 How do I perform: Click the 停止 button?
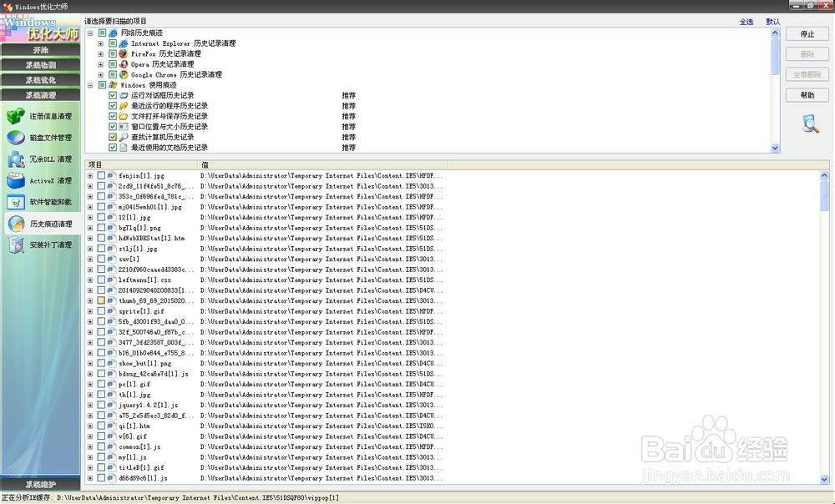click(807, 33)
